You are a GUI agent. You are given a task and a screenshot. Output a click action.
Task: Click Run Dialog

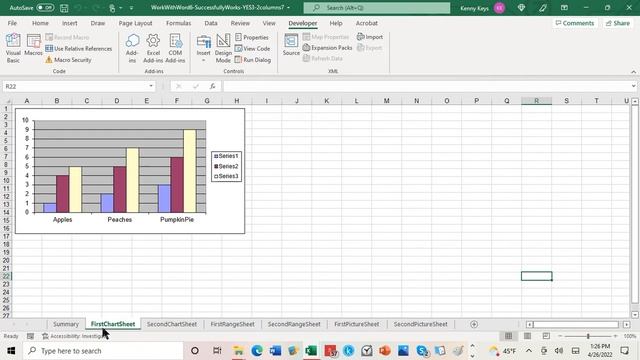point(253,60)
